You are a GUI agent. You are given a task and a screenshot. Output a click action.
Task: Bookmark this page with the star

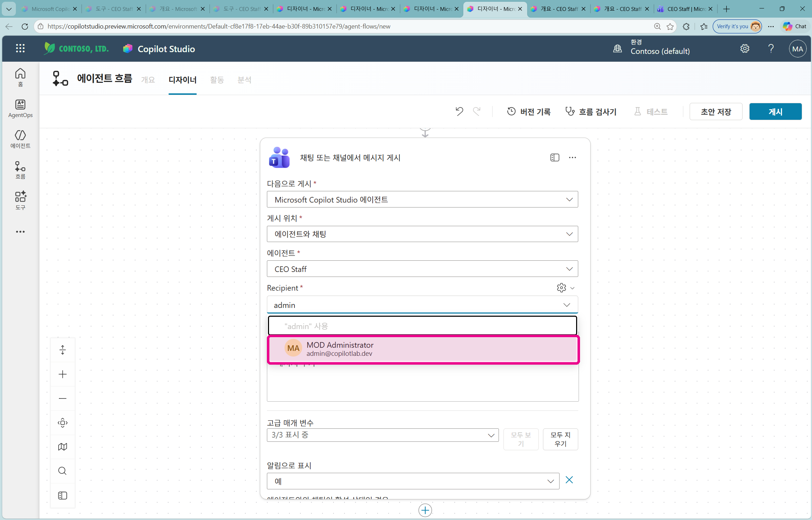coord(670,26)
